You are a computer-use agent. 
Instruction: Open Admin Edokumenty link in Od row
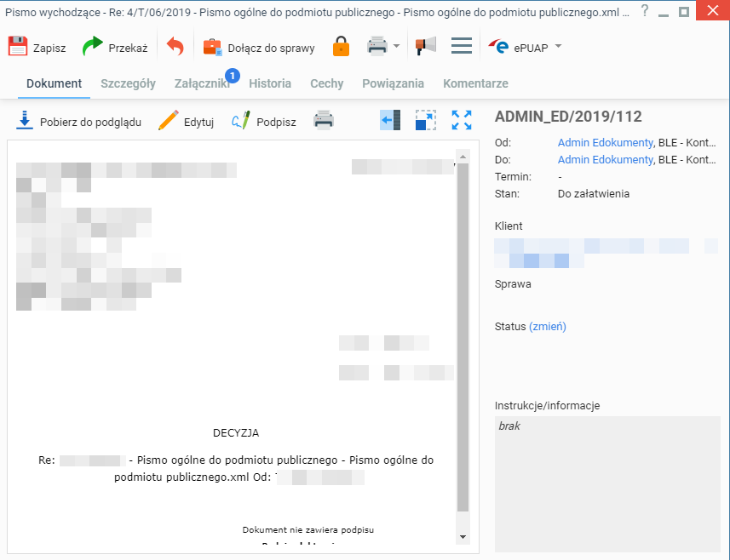click(x=606, y=143)
